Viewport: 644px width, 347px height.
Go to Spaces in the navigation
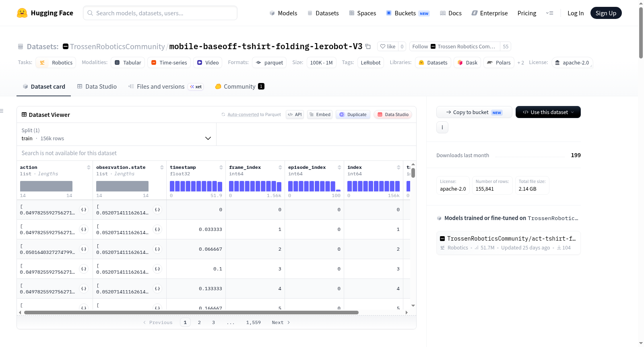pyautogui.click(x=363, y=13)
